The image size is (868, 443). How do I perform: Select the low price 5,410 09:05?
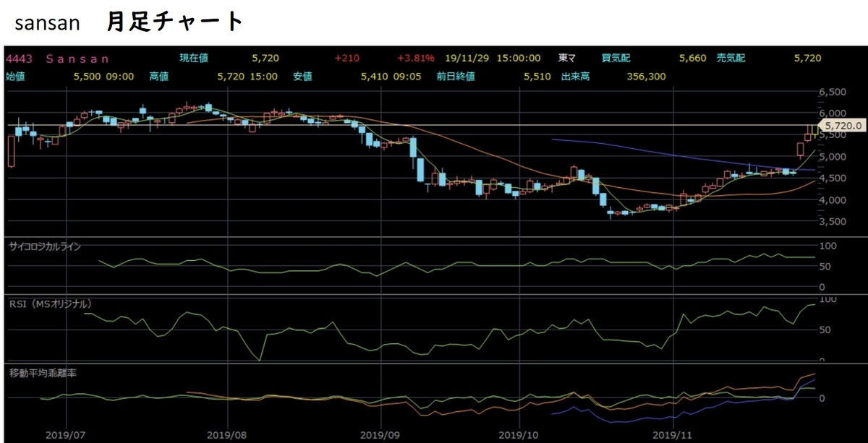click(393, 76)
